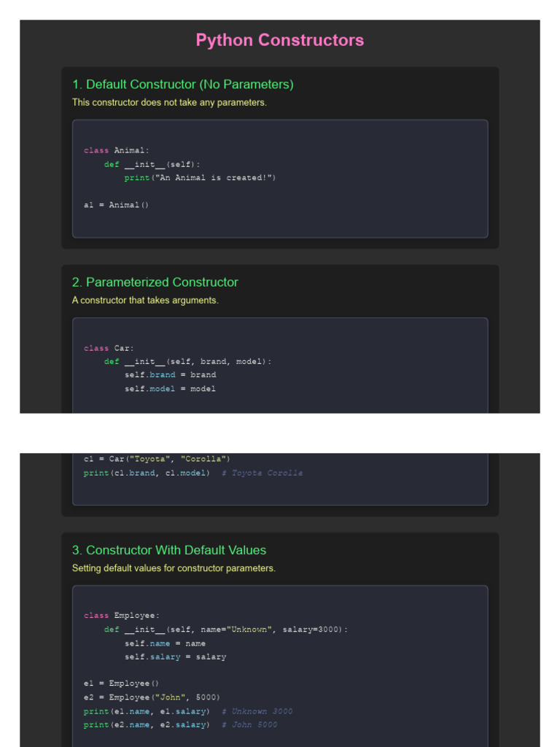The width and height of the screenshot is (560, 747).
Task: Click the 'self.brand = brand' line
Action: pyautogui.click(x=170, y=375)
